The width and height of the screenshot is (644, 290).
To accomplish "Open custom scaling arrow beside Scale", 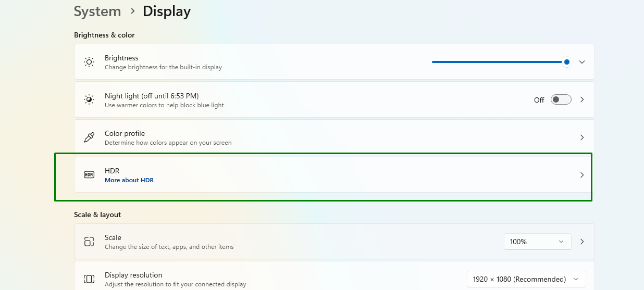I will 582,242.
